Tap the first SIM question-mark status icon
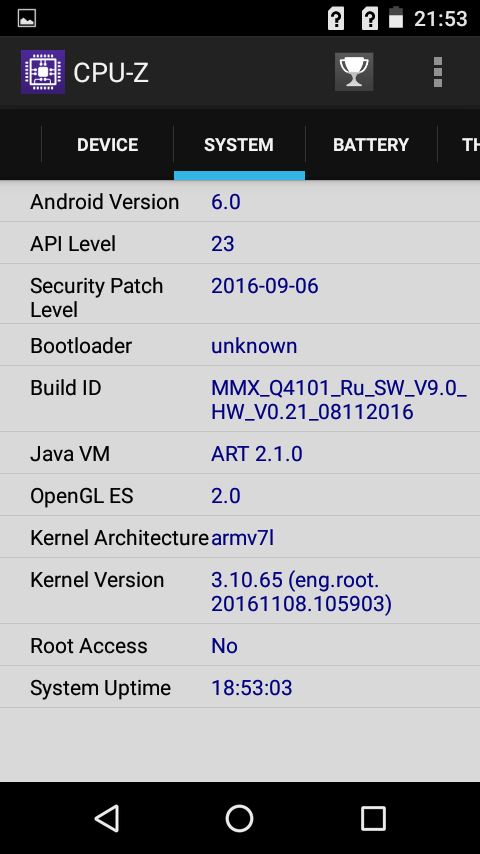 [336, 19]
